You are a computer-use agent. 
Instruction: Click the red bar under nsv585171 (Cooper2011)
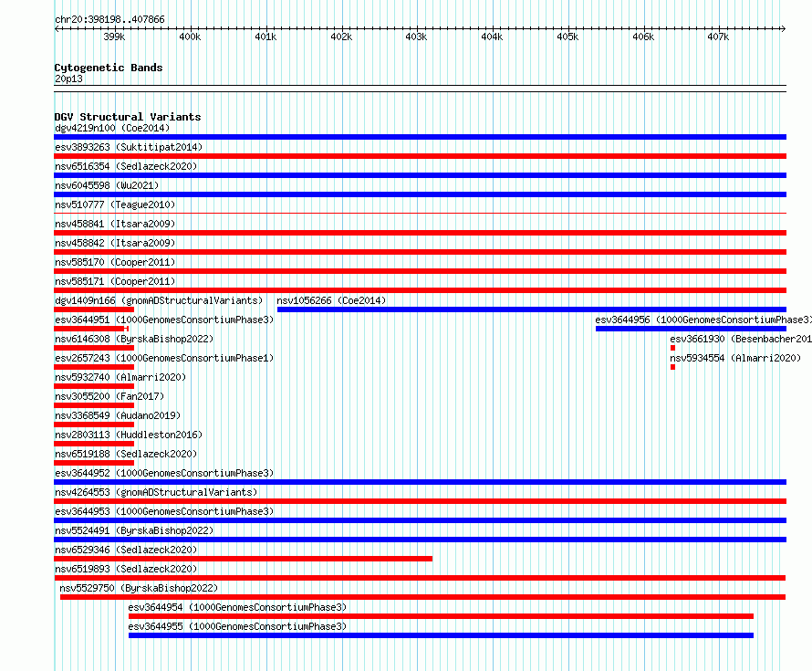(x=420, y=290)
